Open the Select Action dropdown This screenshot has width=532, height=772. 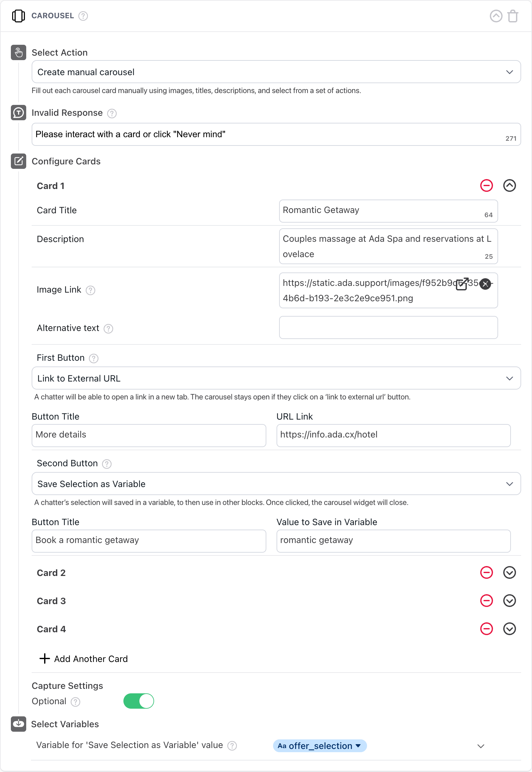pyautogui.click(x=510, y=72)
